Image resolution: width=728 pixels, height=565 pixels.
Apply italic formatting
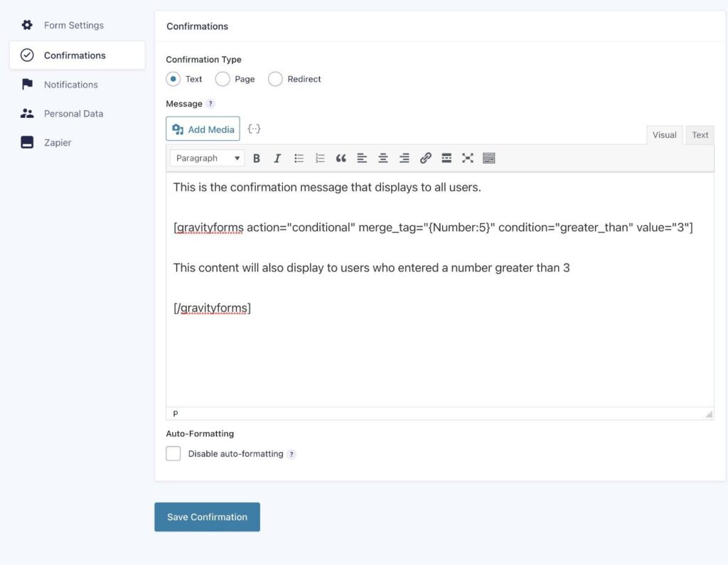point(278,158)
